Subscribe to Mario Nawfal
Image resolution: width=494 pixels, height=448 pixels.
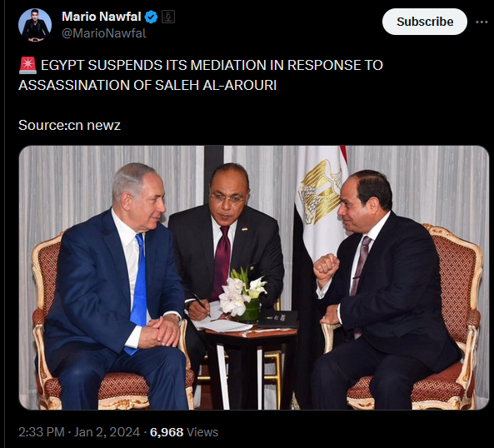tap(425, 22)
